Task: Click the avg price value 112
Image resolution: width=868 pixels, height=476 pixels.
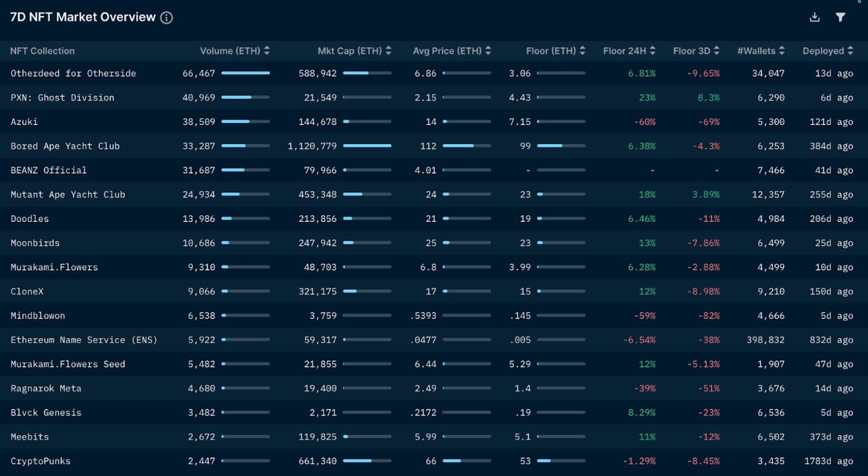Action: 428,146
